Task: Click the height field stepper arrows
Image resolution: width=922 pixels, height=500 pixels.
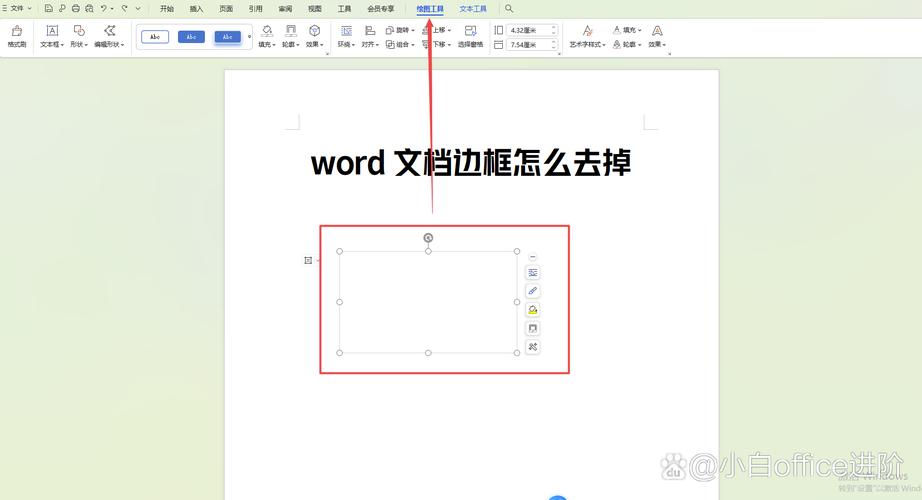Action: coord(554,30)
